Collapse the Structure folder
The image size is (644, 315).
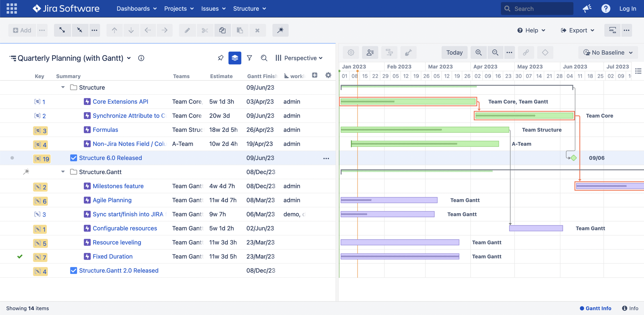tap(63, 87)
